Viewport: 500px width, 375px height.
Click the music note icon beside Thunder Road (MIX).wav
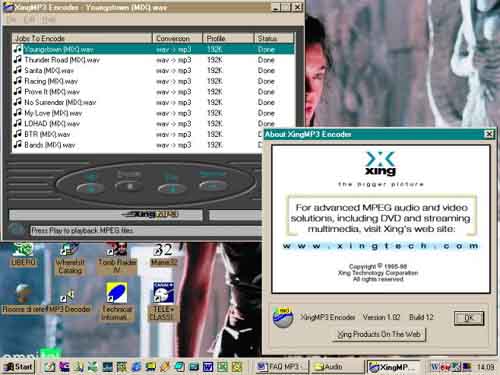tap(18, 60)
